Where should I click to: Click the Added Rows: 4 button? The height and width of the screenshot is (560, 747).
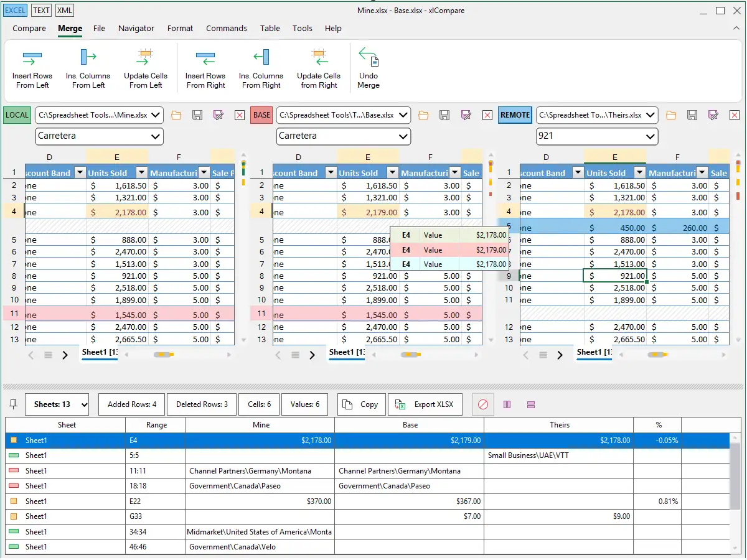pyautogui.click(x=131, y=404)
